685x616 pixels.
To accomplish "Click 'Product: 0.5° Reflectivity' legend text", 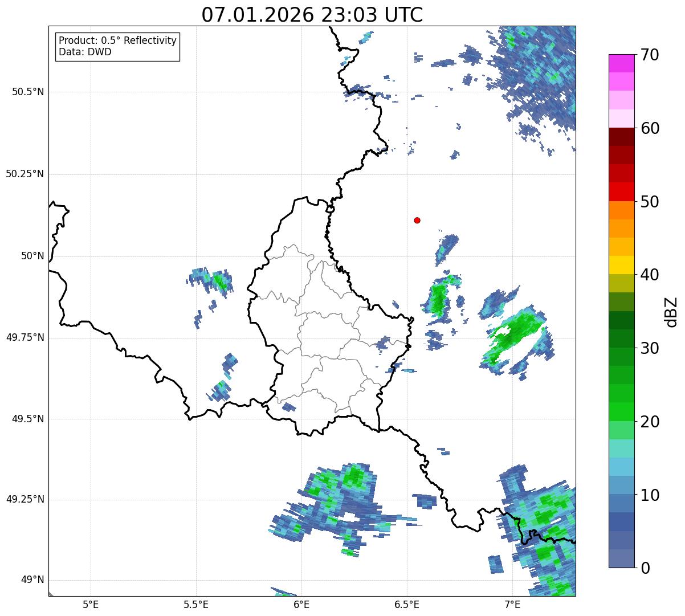I will coord(117,41).
